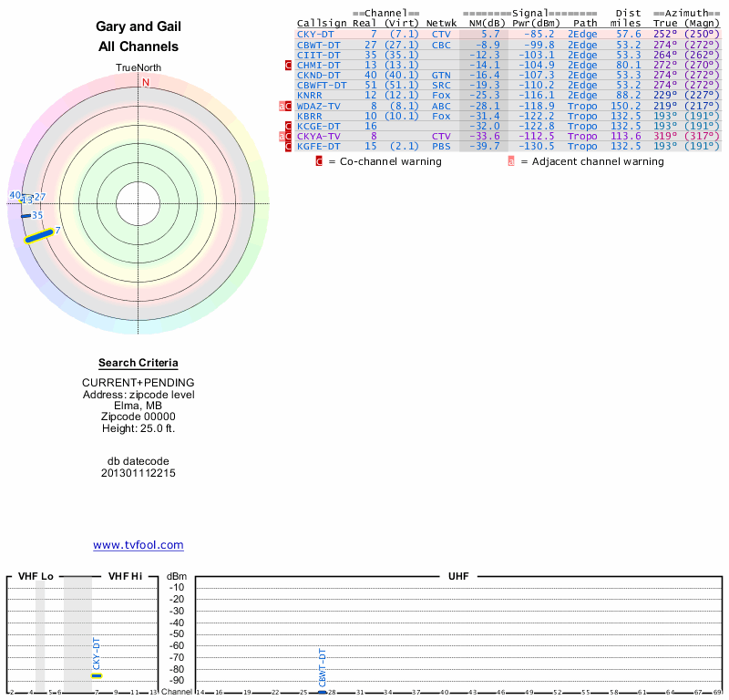Click the red N north marker on radar
The height and width of the screenshot is (700, 729).
(145, 82)
